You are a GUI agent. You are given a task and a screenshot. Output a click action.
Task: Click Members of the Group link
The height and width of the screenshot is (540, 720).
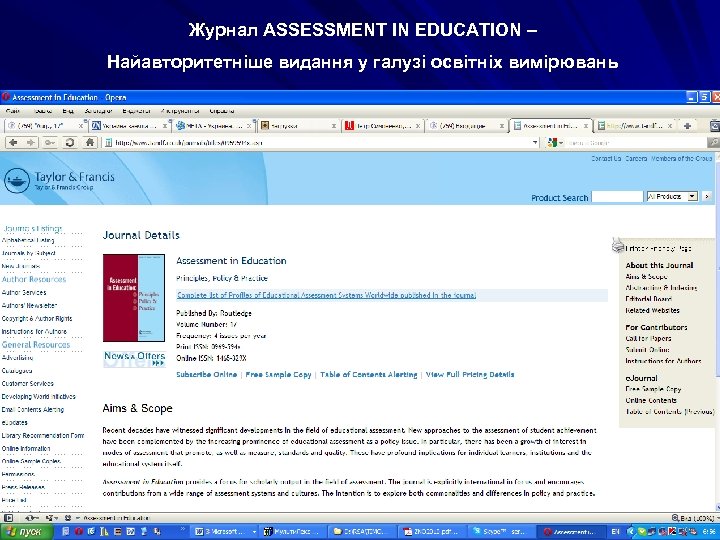point(682,158)
